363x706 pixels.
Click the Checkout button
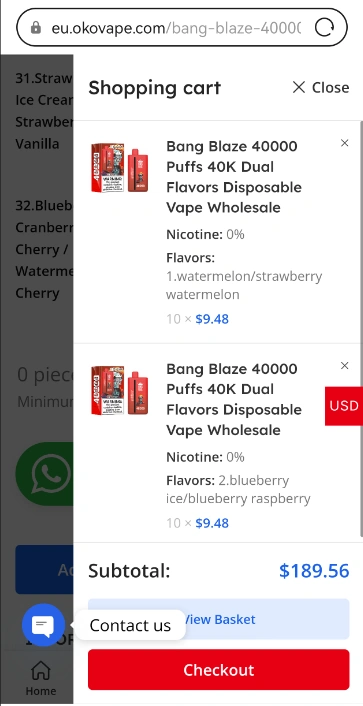pyautogui.click(x=218, y=670)
